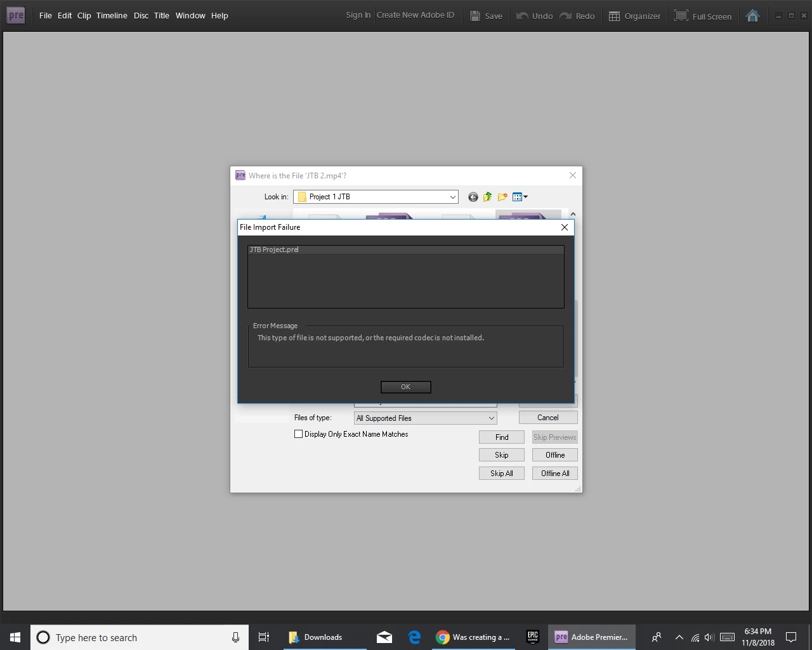
Task: Open the Clip menu
Action: pos(84,16)
